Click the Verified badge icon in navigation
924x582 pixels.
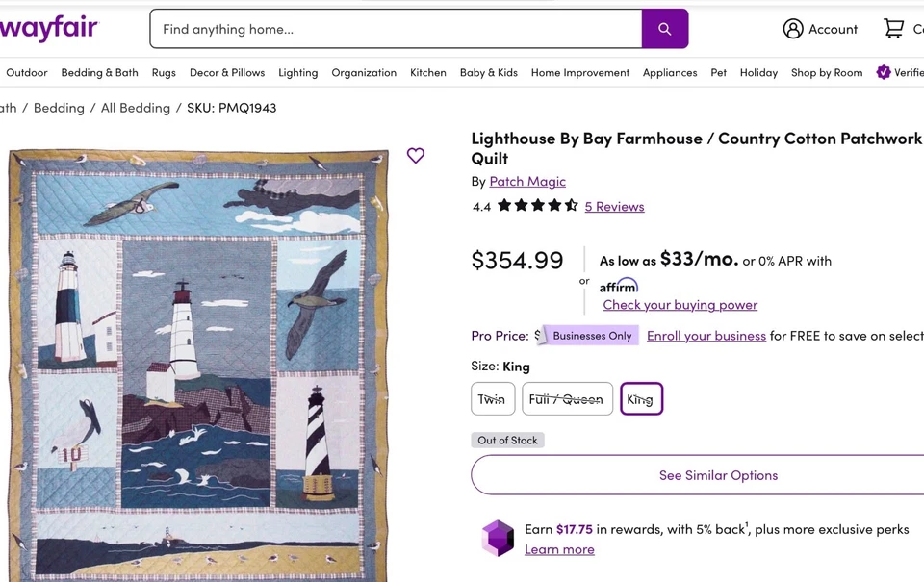point(883,72)
